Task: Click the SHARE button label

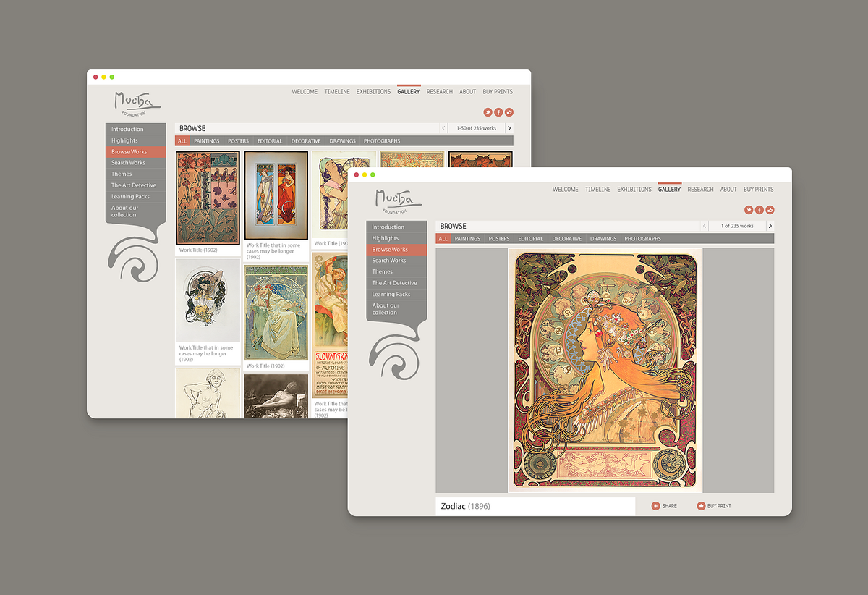Action: (670, 506)
